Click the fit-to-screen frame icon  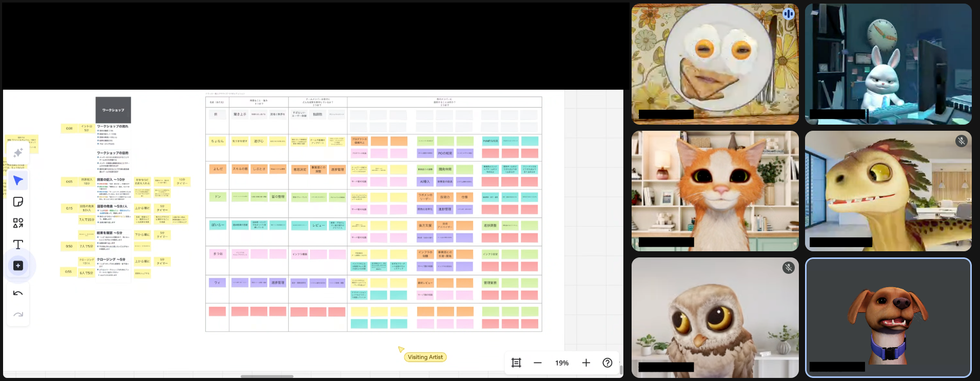click(x=516, y=363)
